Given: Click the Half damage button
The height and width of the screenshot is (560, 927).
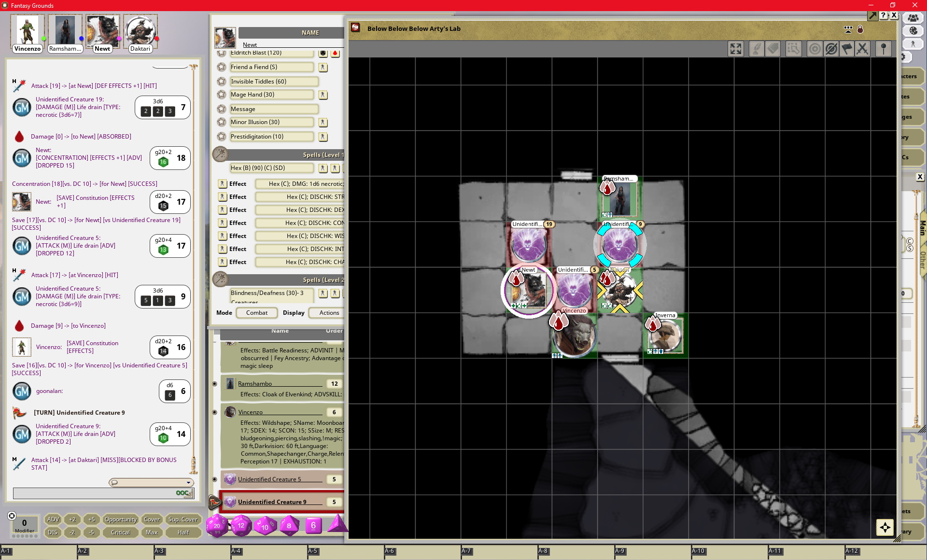Looking at the screenshot, I should pyautogui.click(x=183, y=532).
